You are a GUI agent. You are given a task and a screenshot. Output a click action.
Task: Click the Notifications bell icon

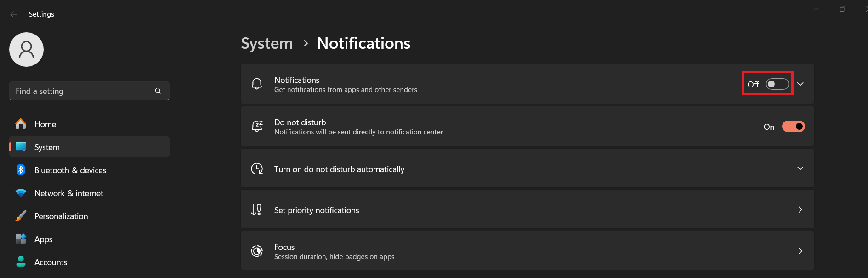pyautogui.click(x=257, y=84)
